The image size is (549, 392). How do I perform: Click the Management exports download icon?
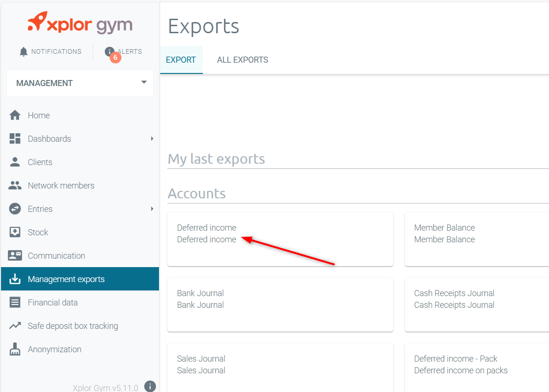point(14,279)
